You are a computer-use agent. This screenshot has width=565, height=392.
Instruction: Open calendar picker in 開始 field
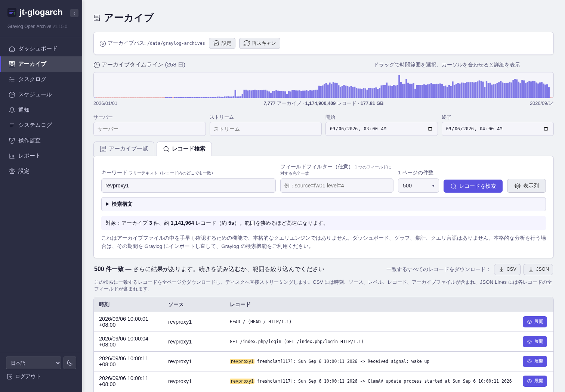click(x=430, y=129)
